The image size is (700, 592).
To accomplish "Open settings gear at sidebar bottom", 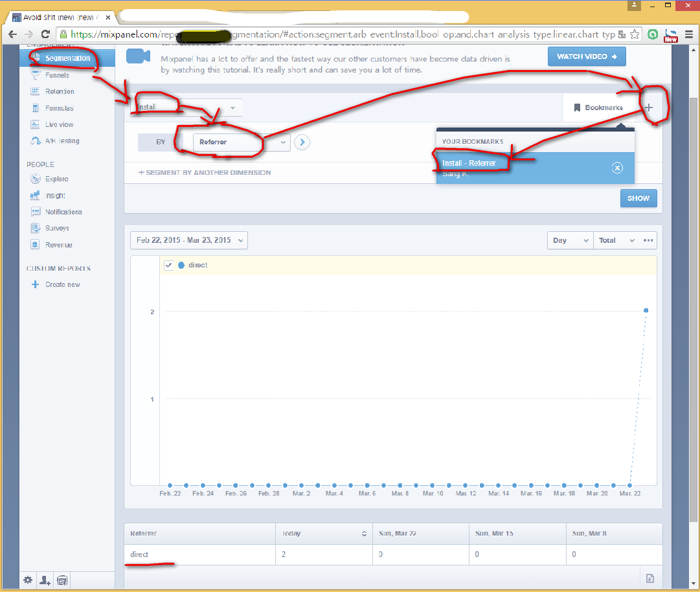I will [28, 580].
